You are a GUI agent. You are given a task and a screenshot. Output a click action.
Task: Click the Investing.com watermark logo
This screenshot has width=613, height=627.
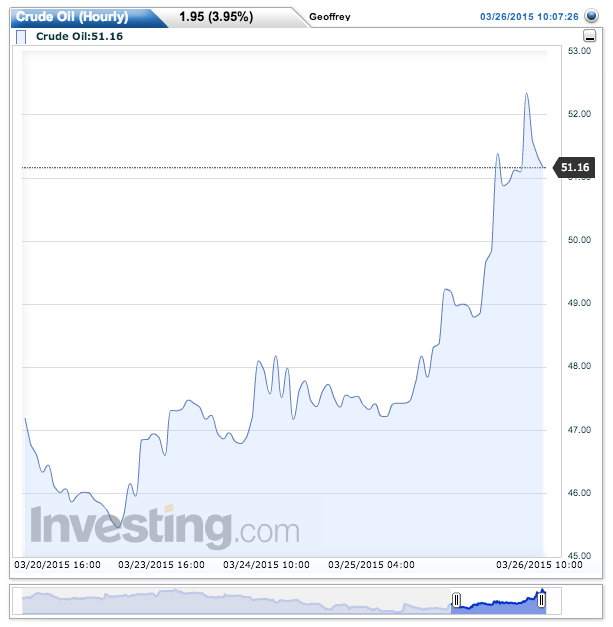click(x=165, y=526)
